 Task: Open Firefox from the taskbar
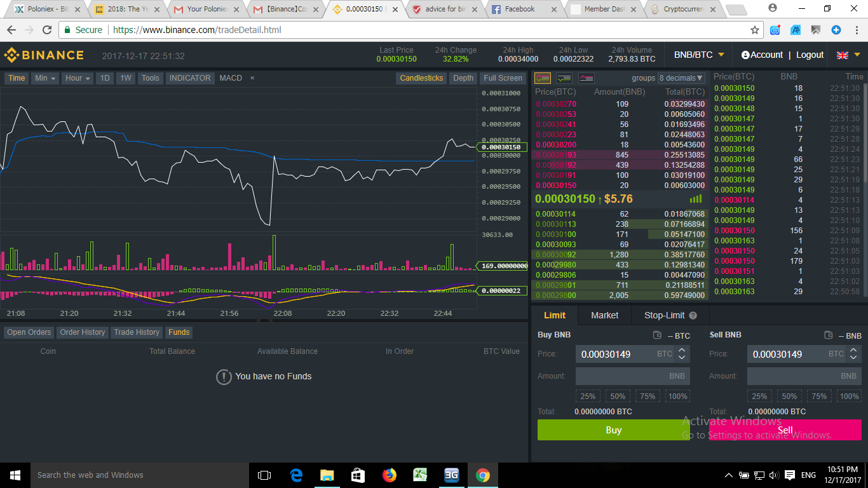point(389,475)
